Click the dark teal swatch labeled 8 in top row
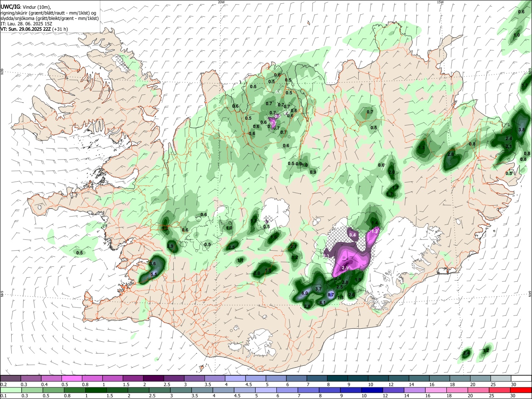Image resolution: width=532 pixels, height=399 pixels. click(337, 378)
